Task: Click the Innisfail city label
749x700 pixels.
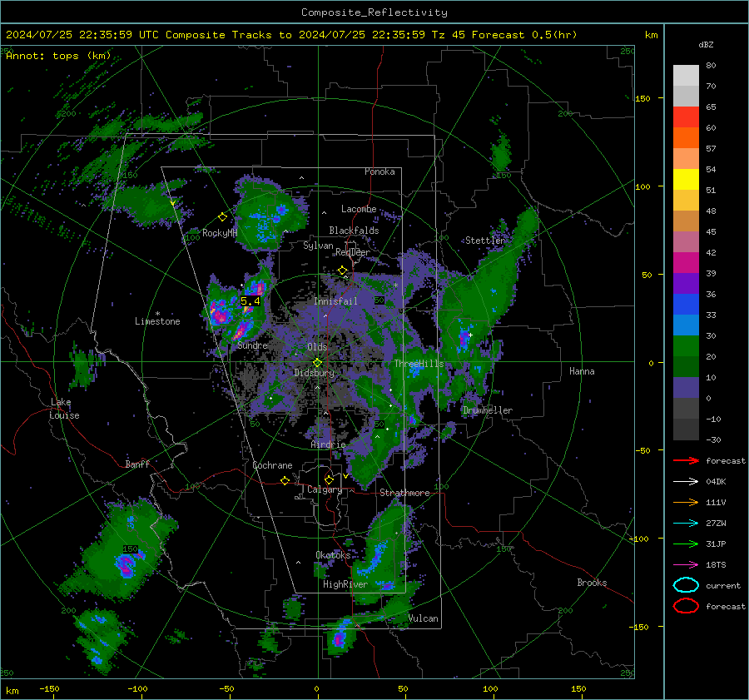Action: (x=335, y=301)
